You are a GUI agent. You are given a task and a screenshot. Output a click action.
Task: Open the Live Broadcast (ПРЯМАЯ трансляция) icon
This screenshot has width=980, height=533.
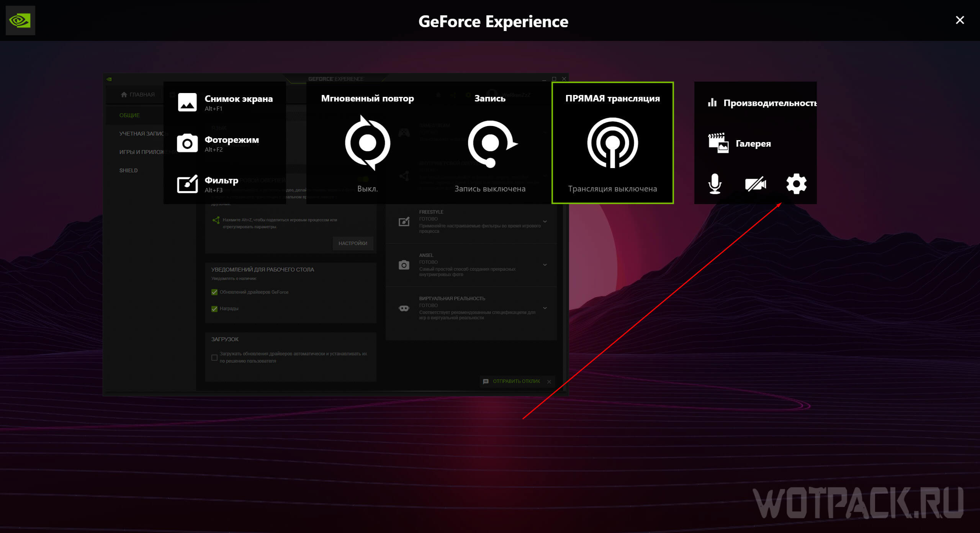pos(612,143)
